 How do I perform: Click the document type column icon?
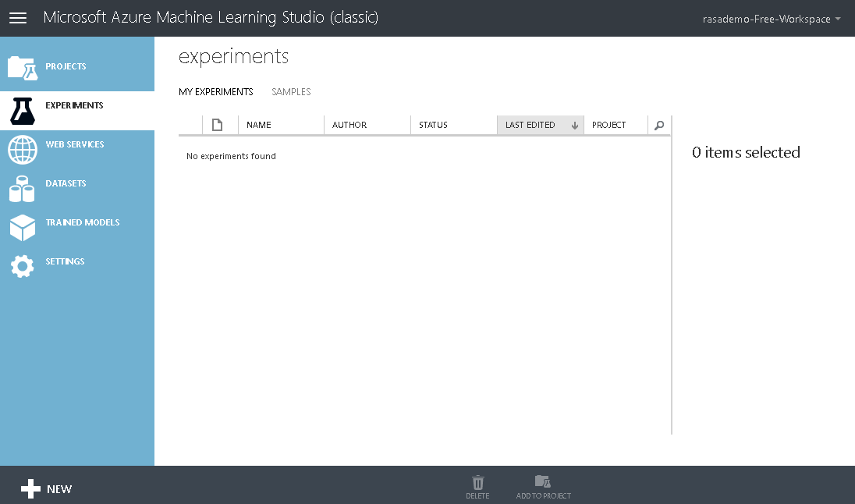(x=217, y=125)
